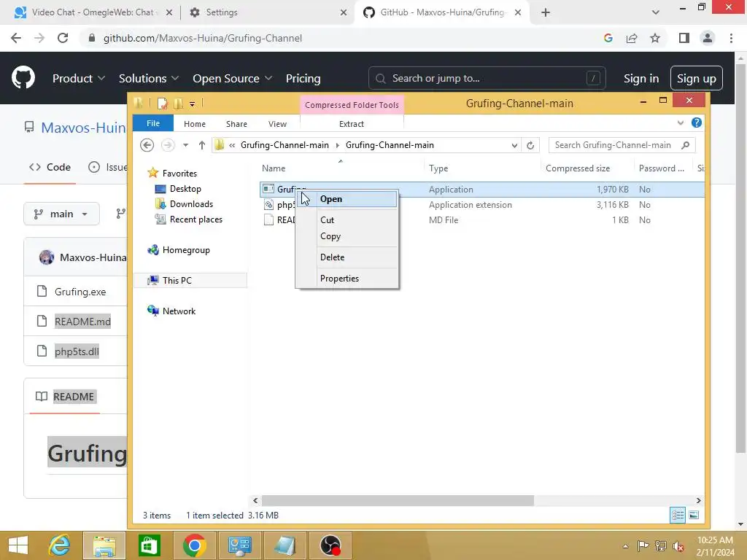Refresh the Explorer folder view
Image resolution: width=747 pixels, height=560 pixels.
[x=530, y=145]
